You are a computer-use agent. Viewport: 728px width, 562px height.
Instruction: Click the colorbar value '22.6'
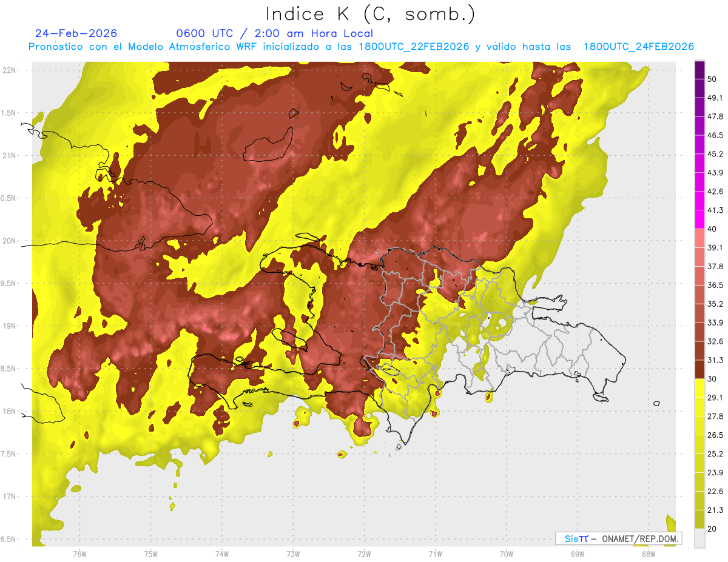point(715,491)
